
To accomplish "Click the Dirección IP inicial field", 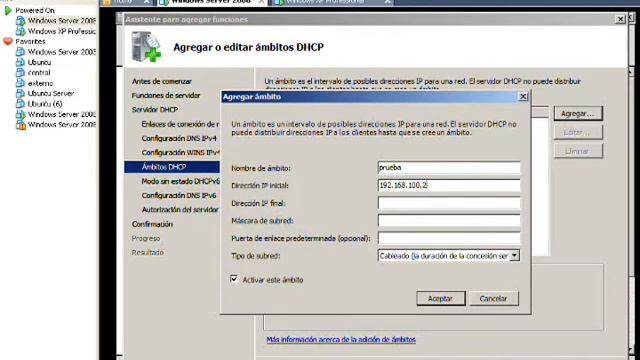I will point(449,185).
